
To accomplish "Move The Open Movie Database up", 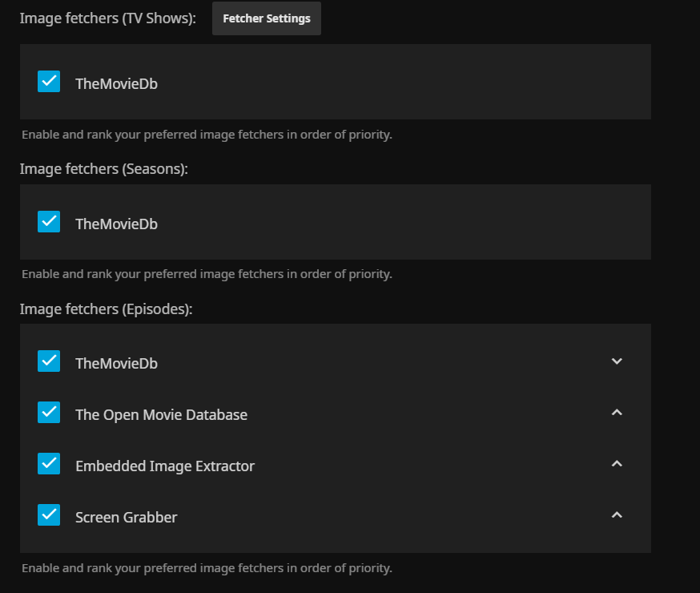I will [617, 413].
